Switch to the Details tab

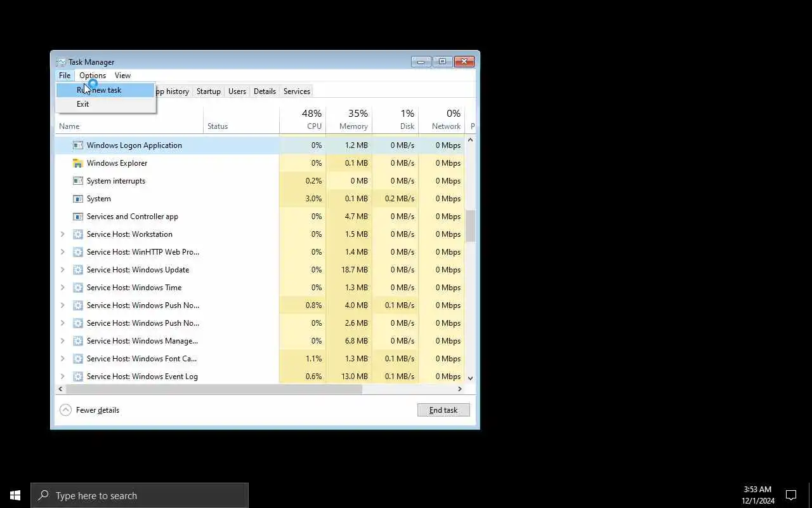pos(265,91)
